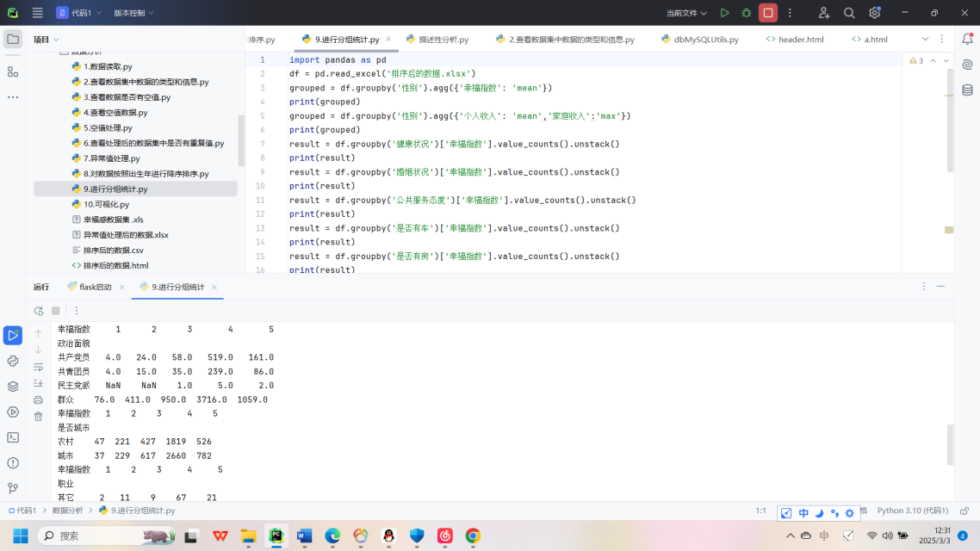Open the Database tool window
The width and height of the screenshot is (980, 551).
click(x=967, y=90)
